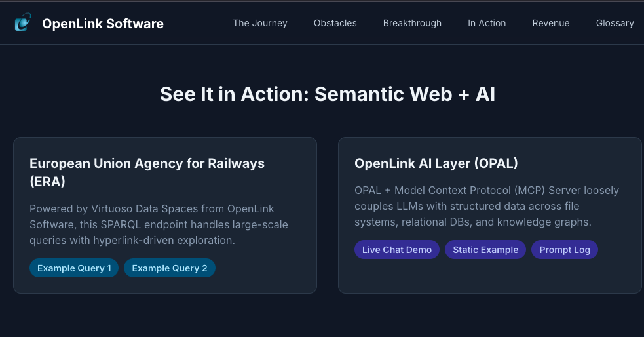Image resolution: width=644 pixels, height=337 pixels.
Task: Click the OpenLink Software brand name
Action: 103,24
